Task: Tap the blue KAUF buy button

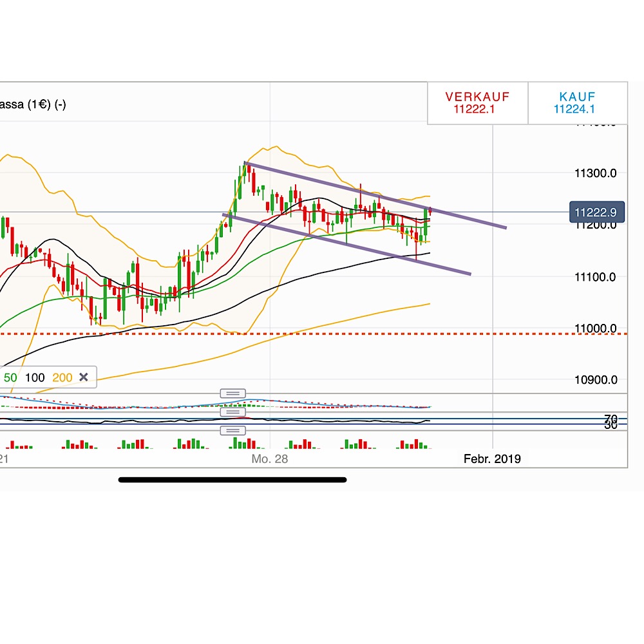Action: (576, 103)
